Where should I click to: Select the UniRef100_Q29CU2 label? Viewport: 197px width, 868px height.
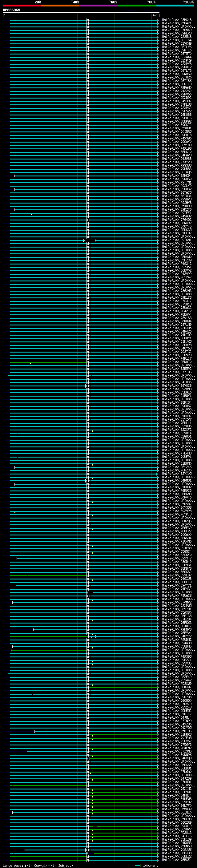click(x=177, y=803)
